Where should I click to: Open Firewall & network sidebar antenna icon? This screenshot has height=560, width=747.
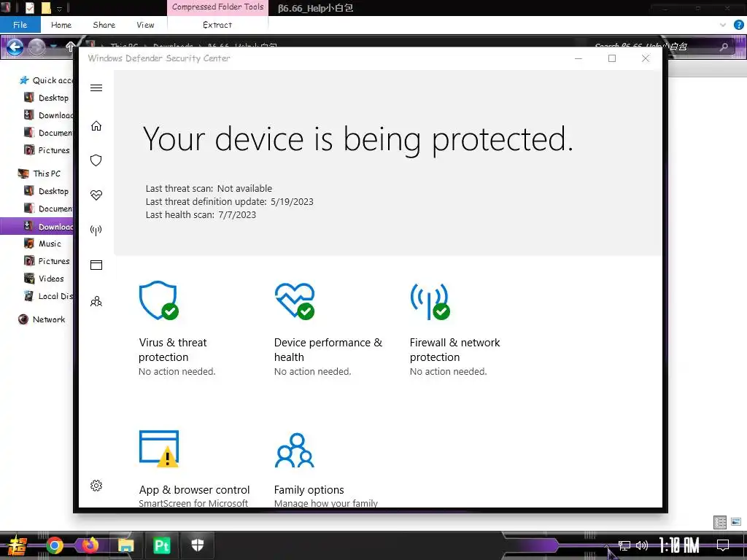(x=96, y=230)
